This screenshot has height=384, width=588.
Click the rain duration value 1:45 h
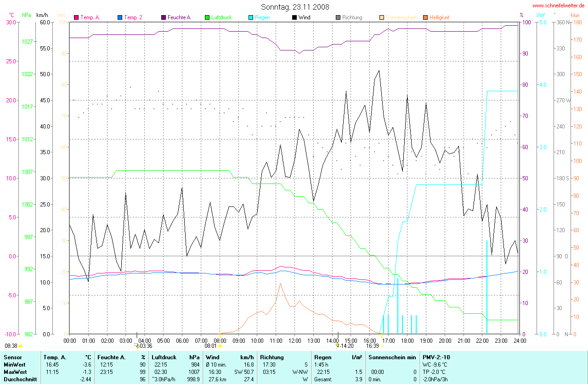pos(322,364)
